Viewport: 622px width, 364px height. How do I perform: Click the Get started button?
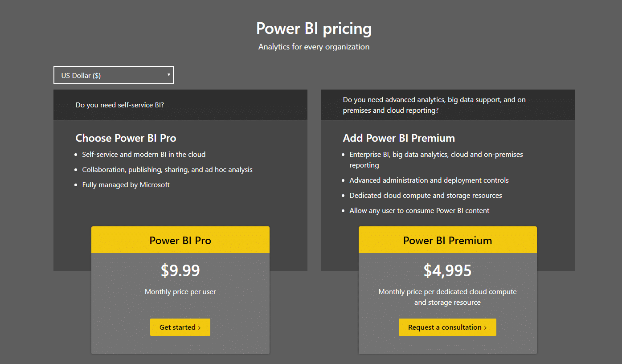click(x=180, y=327)
